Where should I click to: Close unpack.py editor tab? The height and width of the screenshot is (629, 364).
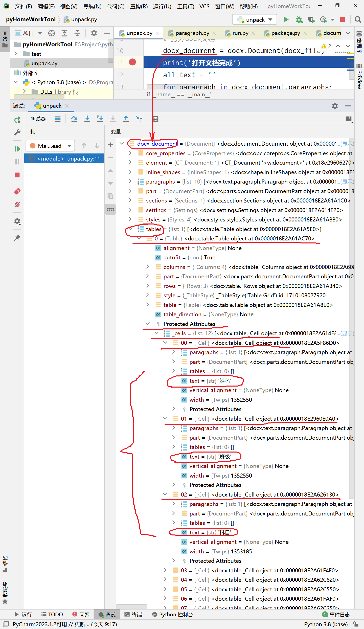click(157, 33)
